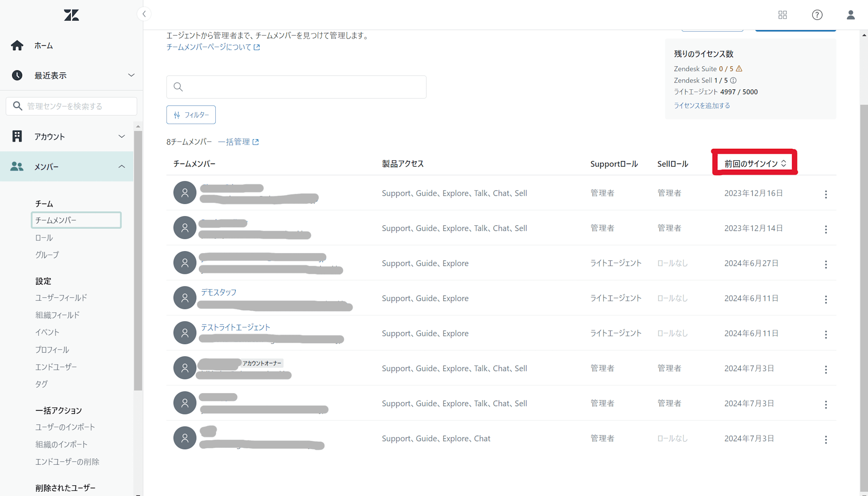The height and width of the screenshot is (496, 868).
Task: Go to ホーム
Action: 44,46
